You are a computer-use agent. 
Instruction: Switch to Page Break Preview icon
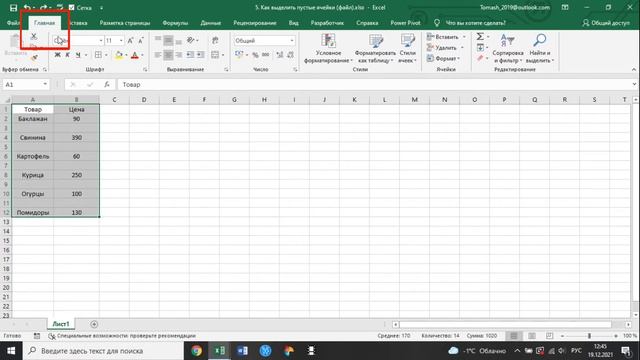click(549, 336)
